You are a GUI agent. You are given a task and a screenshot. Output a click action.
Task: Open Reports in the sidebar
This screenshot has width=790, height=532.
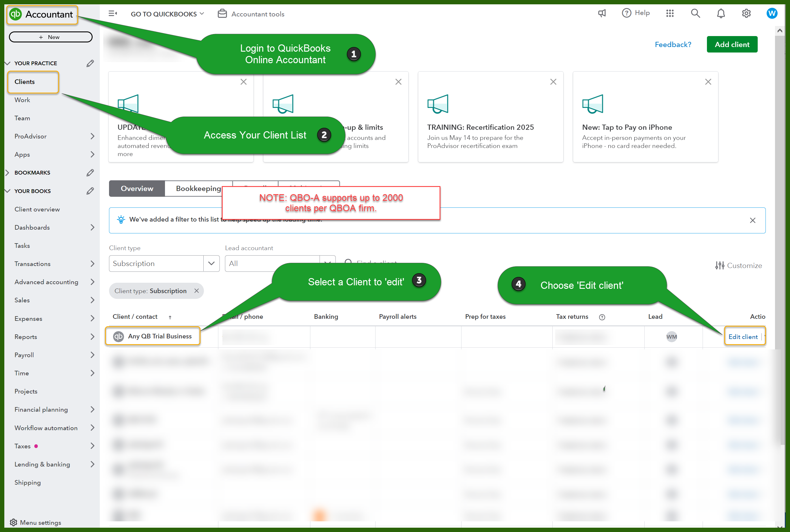26,337
